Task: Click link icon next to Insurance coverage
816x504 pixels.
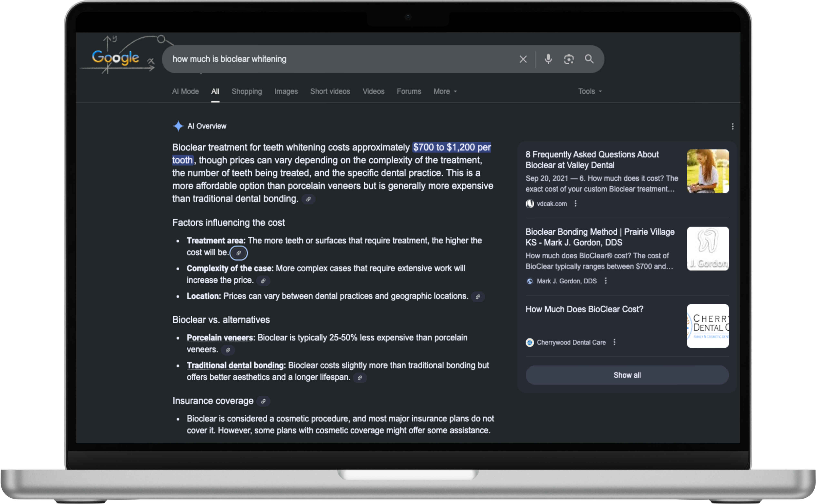Action: coord(263,401)
